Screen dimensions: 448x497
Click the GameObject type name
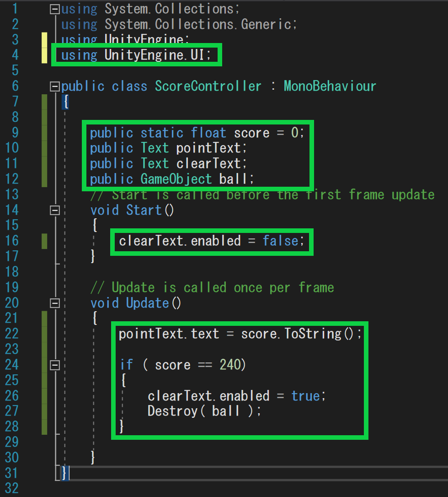tap(176, 178)
